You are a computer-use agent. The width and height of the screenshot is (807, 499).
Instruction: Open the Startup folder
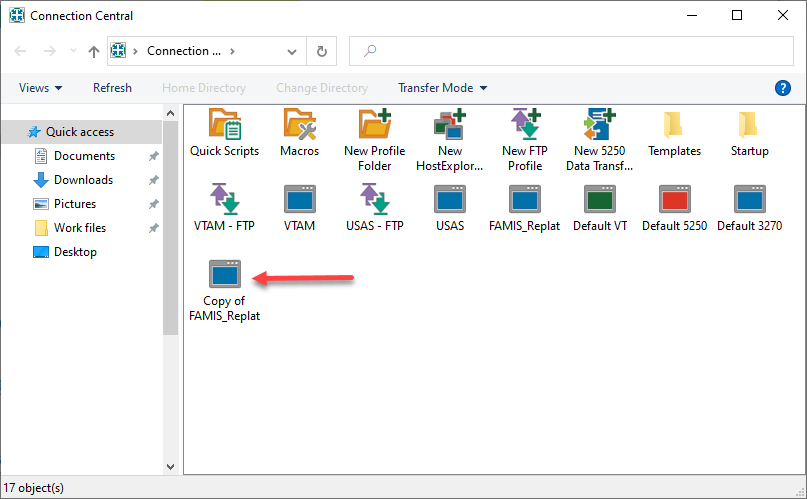pyautogui.click(x=749, y=125)
